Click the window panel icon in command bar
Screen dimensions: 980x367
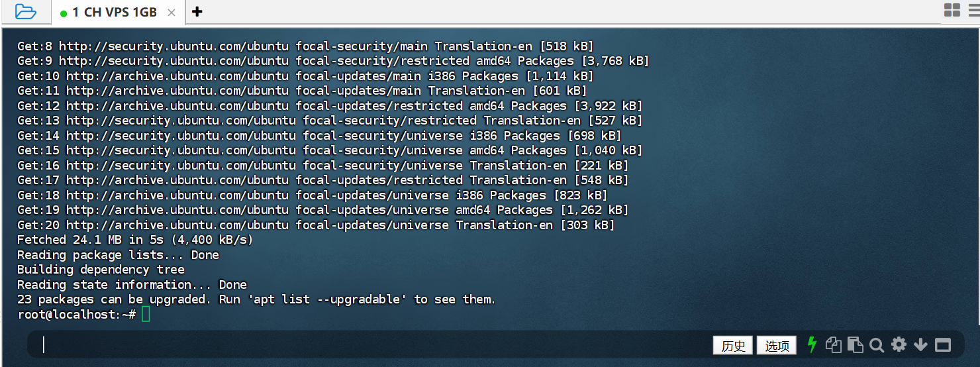tap(942, 344)
